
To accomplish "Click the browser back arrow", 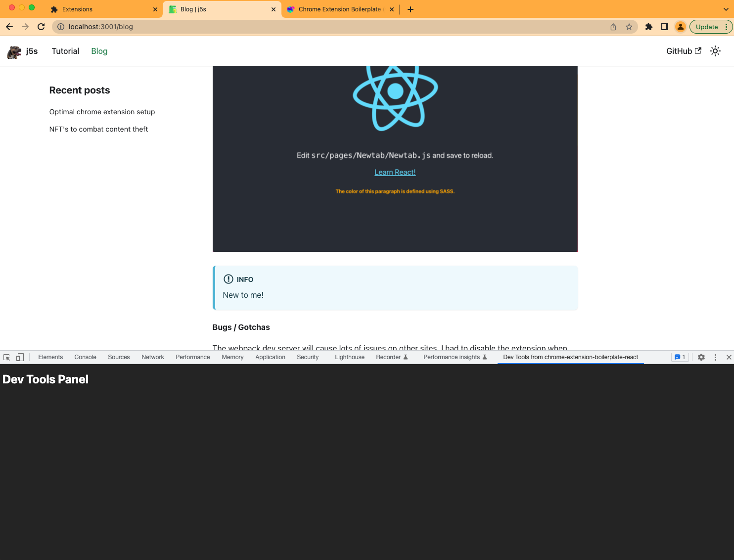I will tap(9, 27).
